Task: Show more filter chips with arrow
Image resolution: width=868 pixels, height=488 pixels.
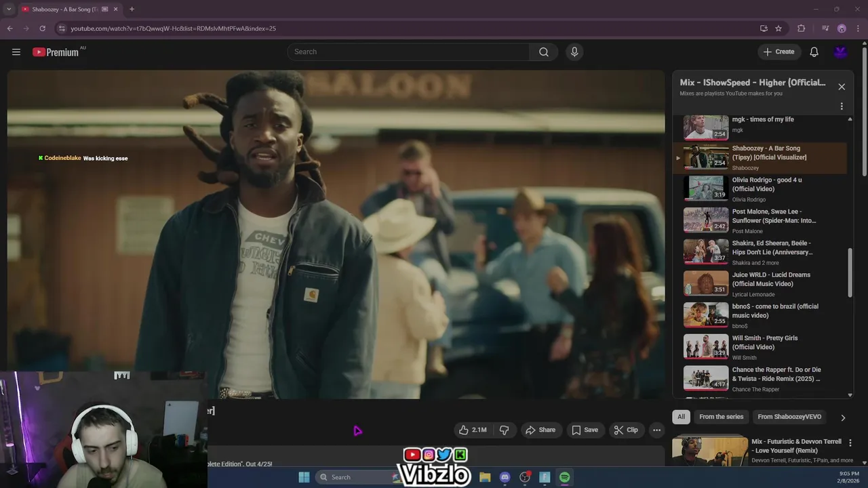Action: (x=843, y=418)
